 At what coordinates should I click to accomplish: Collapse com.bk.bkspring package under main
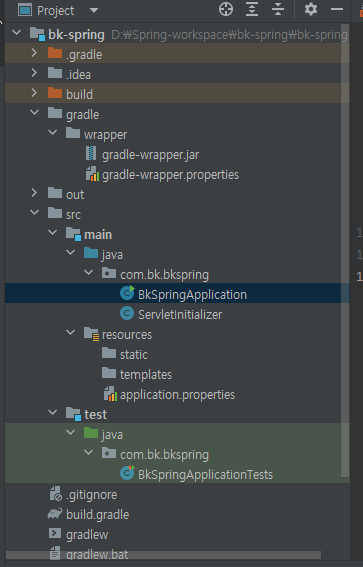(x=89, y=272)
